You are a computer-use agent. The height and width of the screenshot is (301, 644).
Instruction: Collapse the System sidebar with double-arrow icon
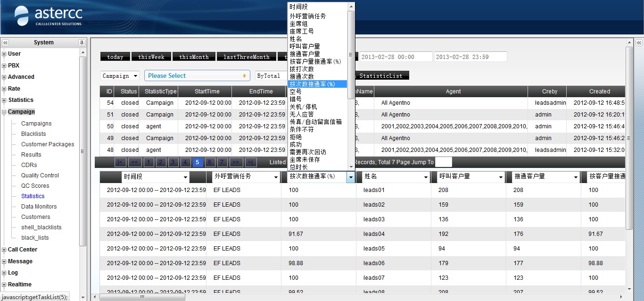(6, 42)
